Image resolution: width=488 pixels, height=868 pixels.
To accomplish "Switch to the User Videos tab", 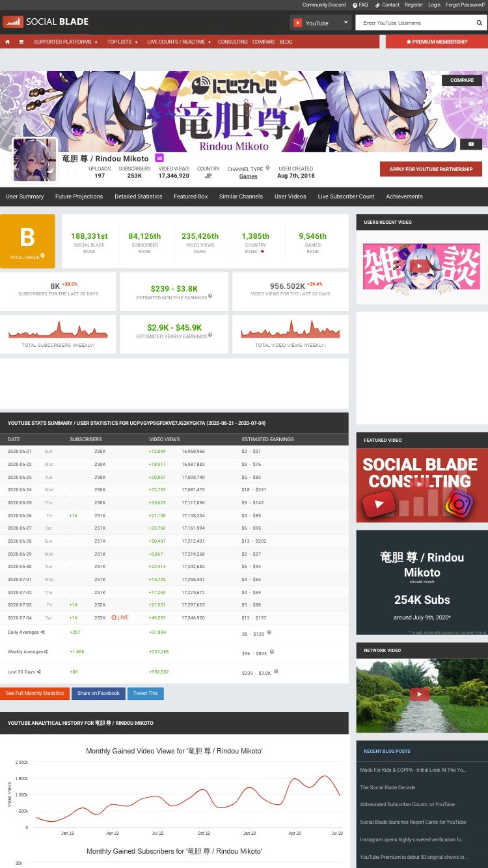I will pyautogui.click(x=290, y=197).
